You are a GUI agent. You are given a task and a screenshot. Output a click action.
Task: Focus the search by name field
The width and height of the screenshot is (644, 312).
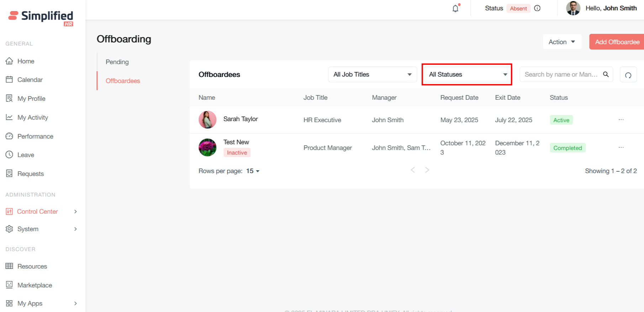coord(560,74)
